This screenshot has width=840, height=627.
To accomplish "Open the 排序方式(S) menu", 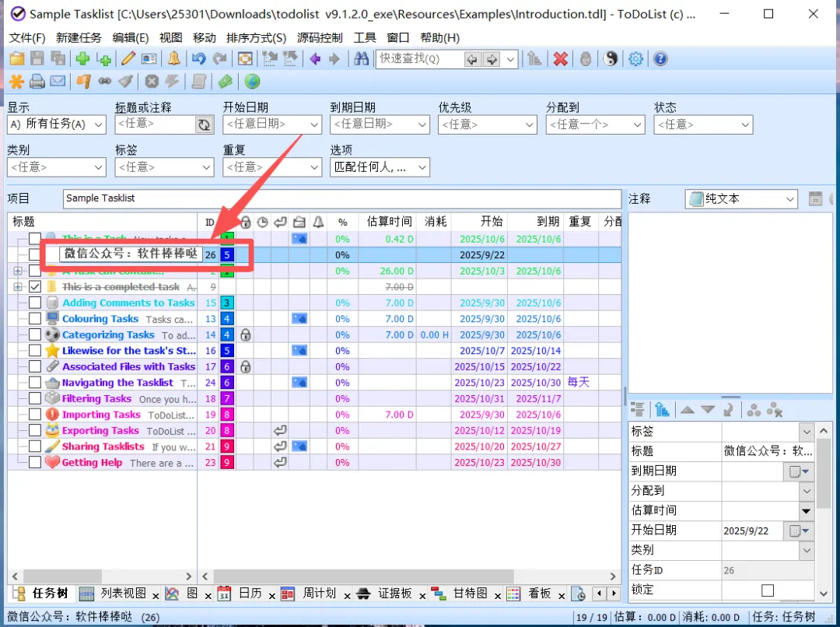I will coord(256,37).
